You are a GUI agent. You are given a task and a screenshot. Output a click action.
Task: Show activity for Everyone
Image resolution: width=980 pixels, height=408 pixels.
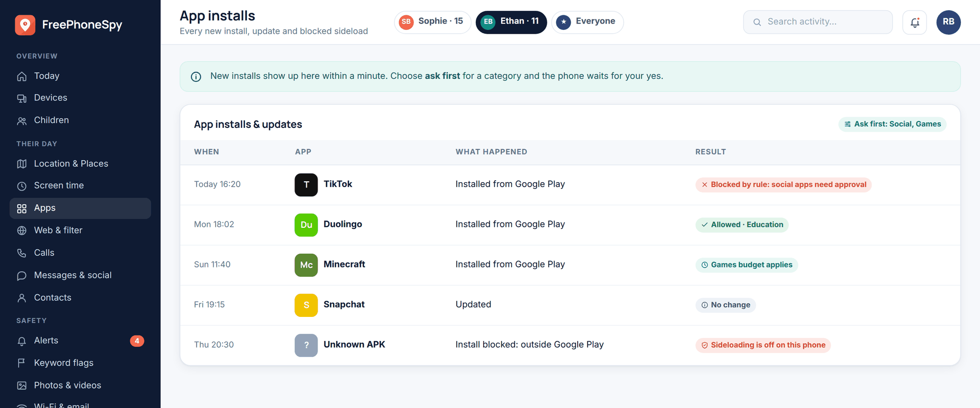(x=588, y=22)
